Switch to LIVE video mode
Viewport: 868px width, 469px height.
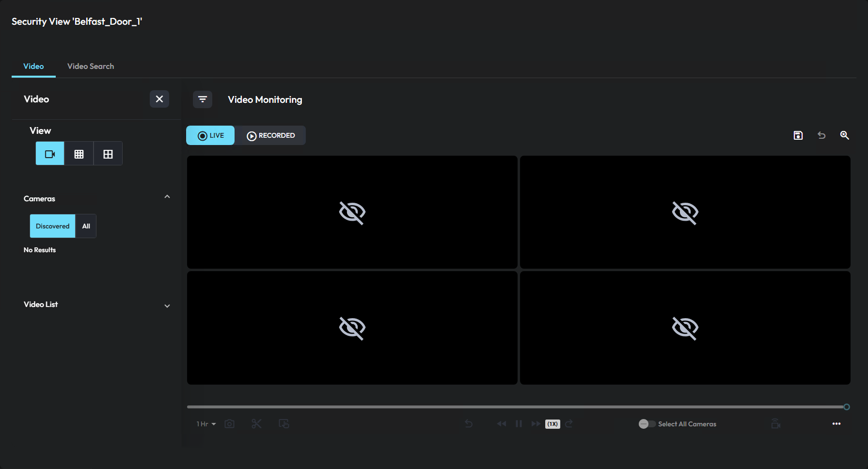(210, 135)
